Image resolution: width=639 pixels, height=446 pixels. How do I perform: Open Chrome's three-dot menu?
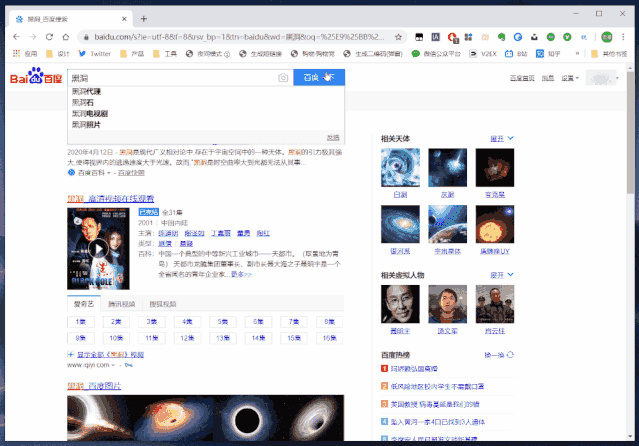[623, 37]
